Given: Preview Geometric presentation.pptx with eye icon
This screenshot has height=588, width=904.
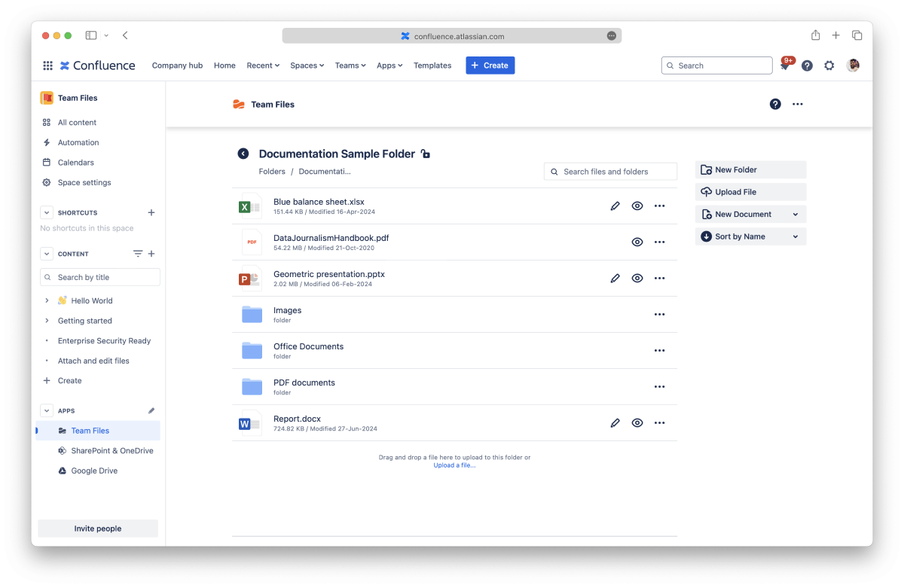Looking at the screenshot, I should point(637,278).
